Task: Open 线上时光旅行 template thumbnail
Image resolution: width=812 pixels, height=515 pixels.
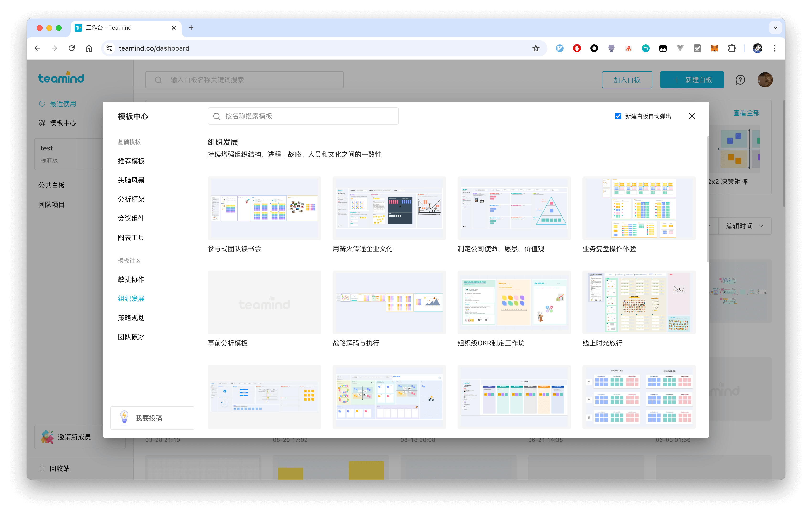Action: coord(639,302)
